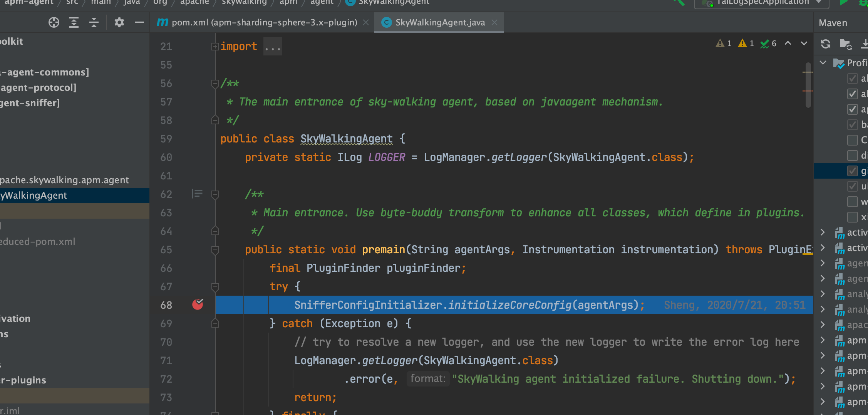Click 'apache' in the breadcrumb bar
The image size is (868, 415).
[194, 2]
